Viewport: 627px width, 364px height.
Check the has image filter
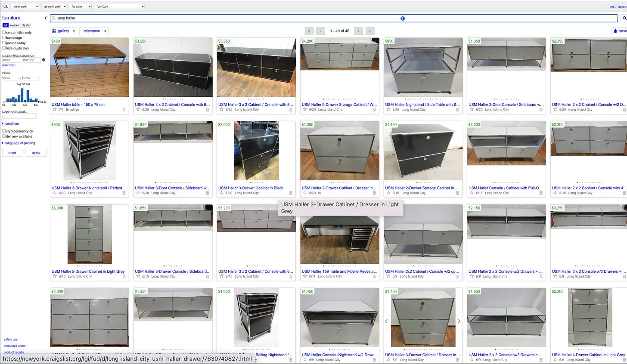pyautogui.click(x=4, y=37)
